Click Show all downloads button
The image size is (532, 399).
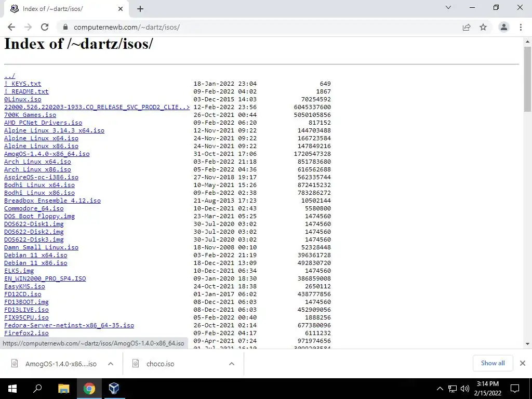[493, 363]
